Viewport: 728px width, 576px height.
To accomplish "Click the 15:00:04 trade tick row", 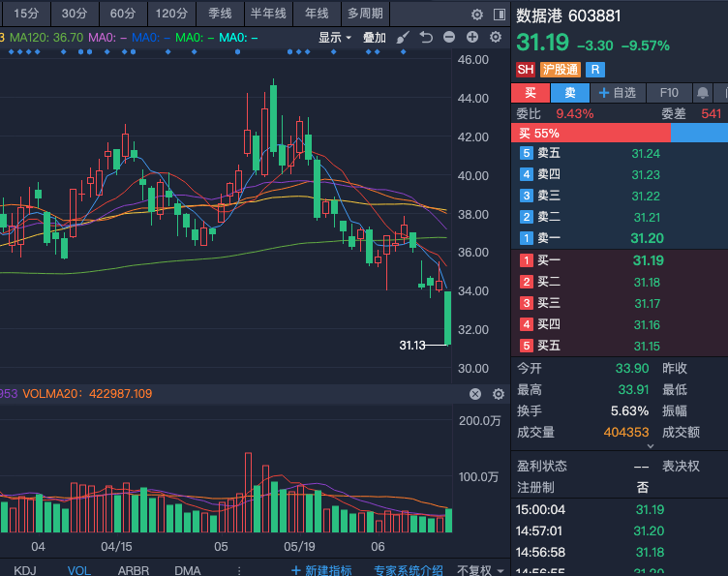I will [x=620, y=509].
